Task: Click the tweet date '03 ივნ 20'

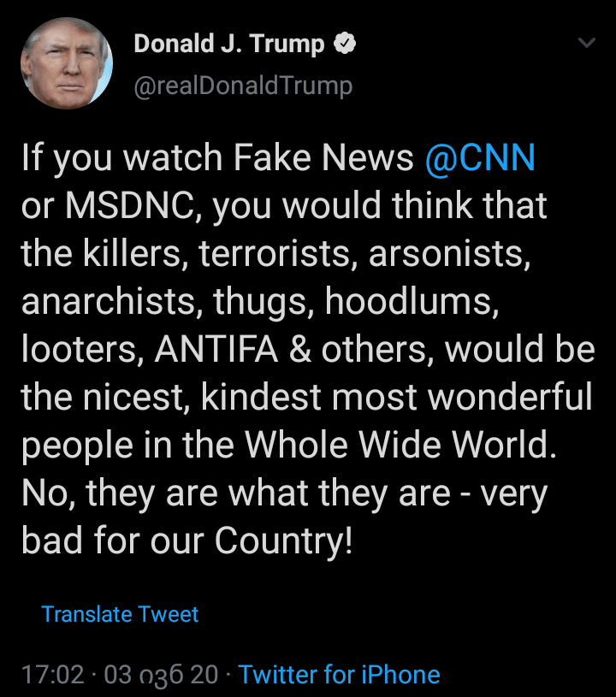Action: [x=161, y=675]
